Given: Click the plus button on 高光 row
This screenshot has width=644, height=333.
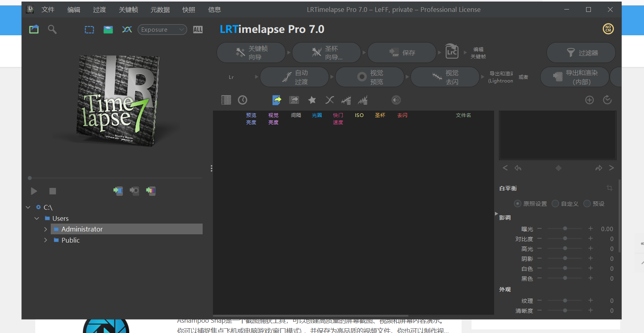Looking at the screenshot, I should pyautogui.click(x=590, y=249).
